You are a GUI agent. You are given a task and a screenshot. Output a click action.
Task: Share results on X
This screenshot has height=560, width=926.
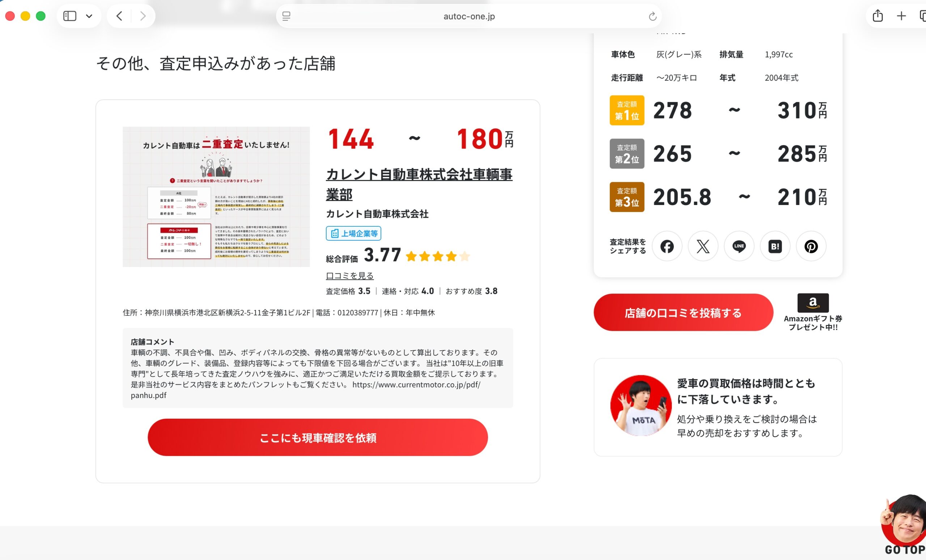[703, 247]
